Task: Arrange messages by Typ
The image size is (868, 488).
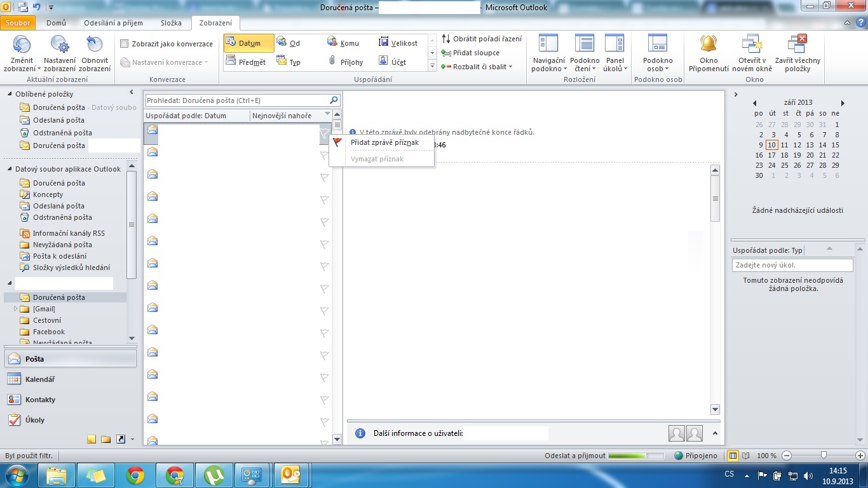Action: (289, 62)
